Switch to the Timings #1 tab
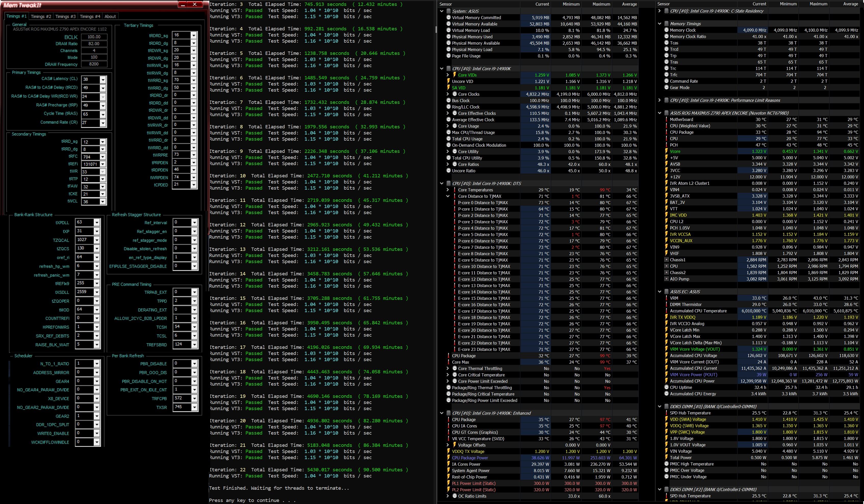This screenshot has height=504, width=864. pyautogui.click(x=16, y=16)
